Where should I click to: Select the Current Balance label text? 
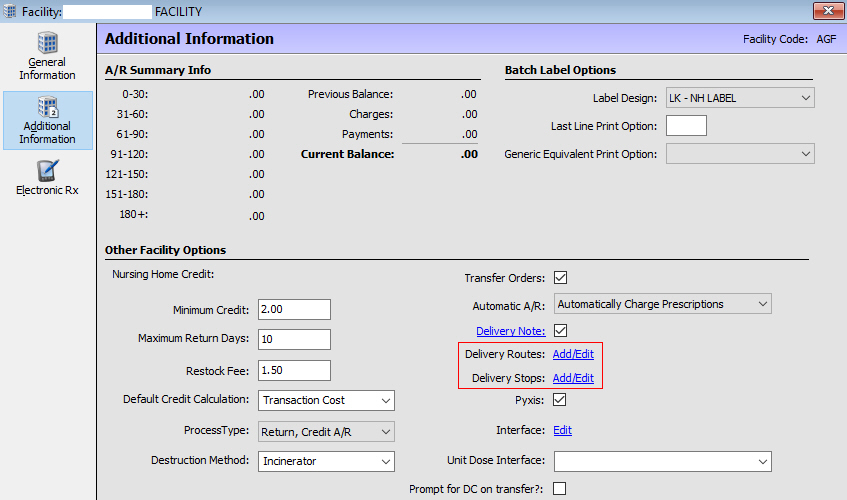click(x=347, y=154)
